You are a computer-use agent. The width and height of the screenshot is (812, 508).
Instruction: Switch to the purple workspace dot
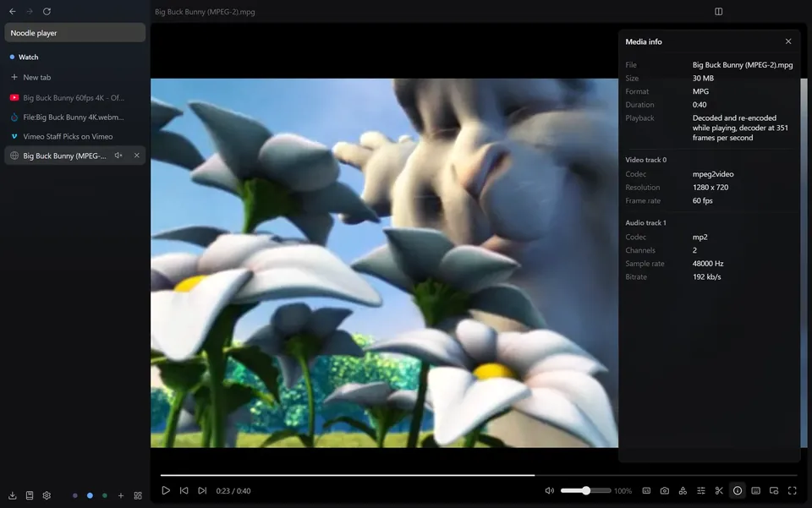coord(75,495)
